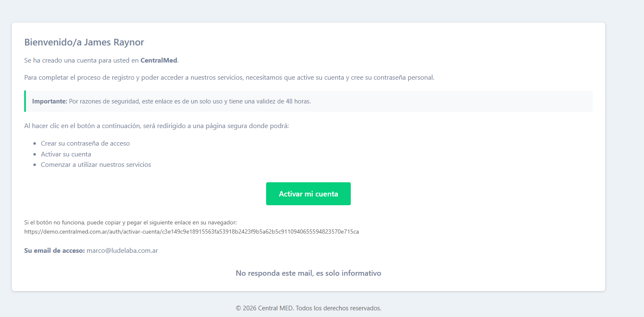Click the bullet before Crear su contraseña
The image size is (644, 317).
pyautogui.click(x=35, y=143)
